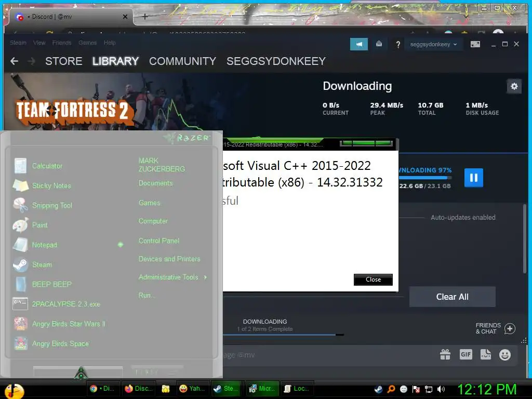This screenshot has height=399, width=532.
Task: Open the Discord gift icon
Action: click(x=445, y=355)
